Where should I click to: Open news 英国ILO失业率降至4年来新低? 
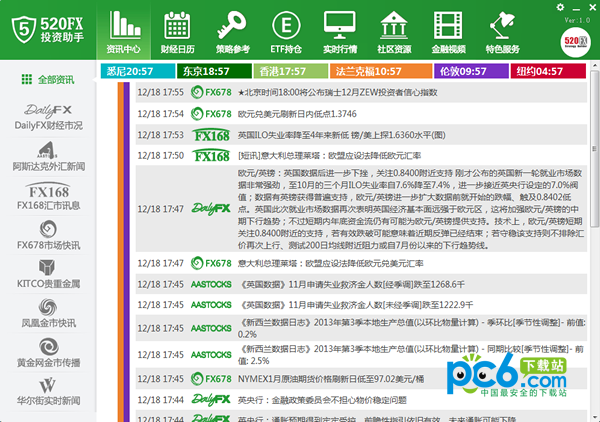tap(341, 135)
